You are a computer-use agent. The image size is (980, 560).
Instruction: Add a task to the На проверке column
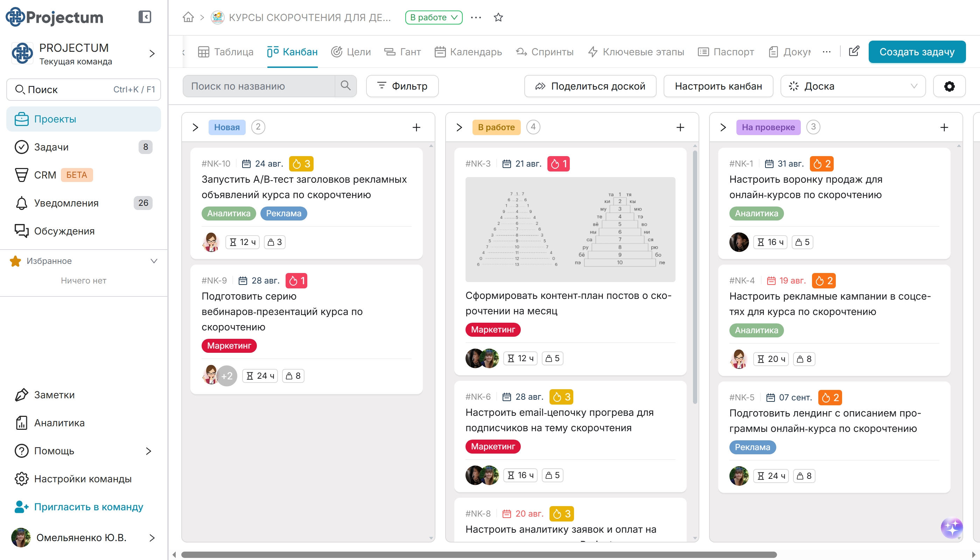[x=944, y=127]
